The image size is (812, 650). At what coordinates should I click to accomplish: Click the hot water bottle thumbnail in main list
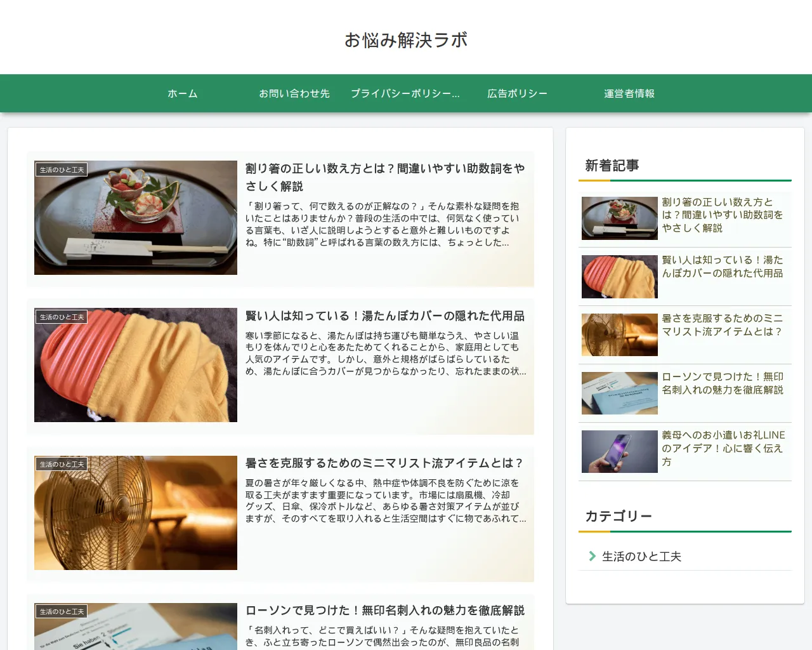136,365
